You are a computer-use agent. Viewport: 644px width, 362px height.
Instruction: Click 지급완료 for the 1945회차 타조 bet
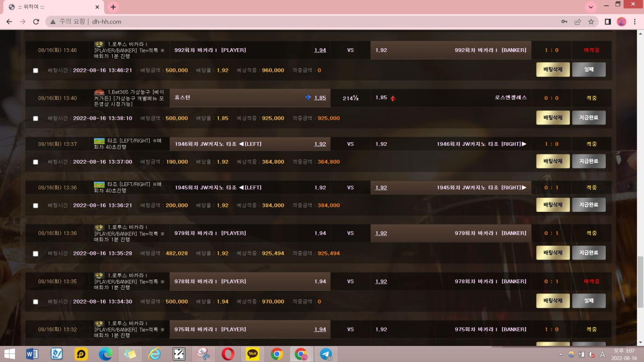[x=589, y=205]
